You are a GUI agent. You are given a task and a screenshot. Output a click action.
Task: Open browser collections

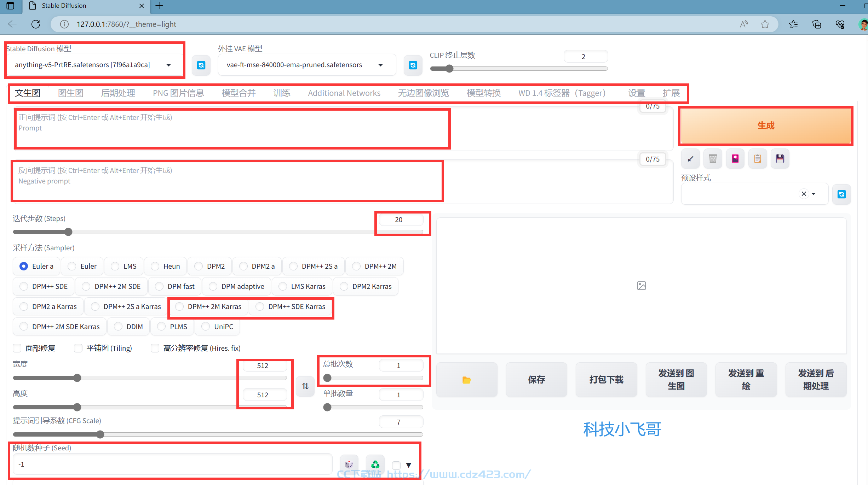817,24
